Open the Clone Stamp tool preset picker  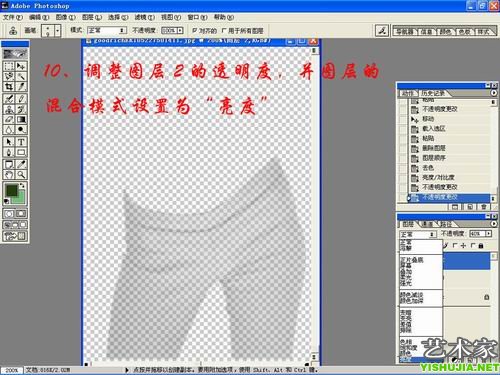coord(13,31)
